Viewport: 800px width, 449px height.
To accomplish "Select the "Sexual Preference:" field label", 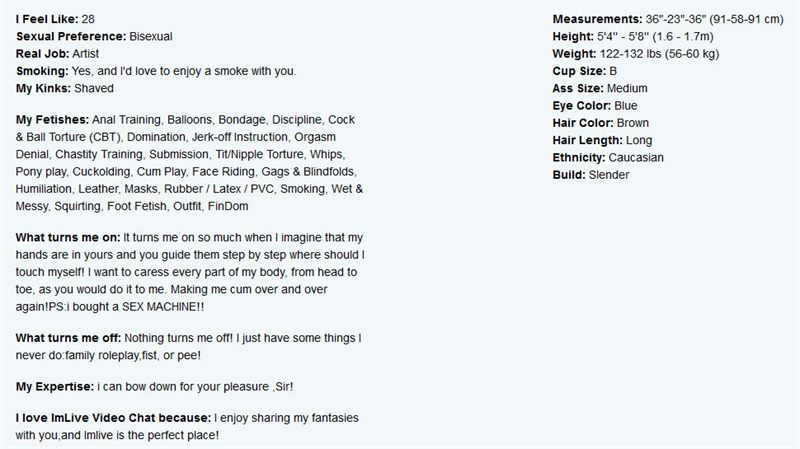I will 71,37.
